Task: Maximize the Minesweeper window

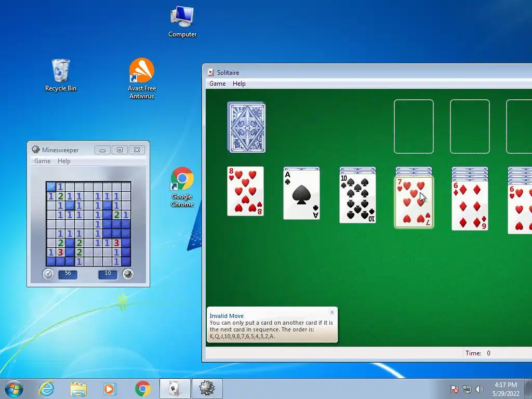Action: tap(119, 150)
